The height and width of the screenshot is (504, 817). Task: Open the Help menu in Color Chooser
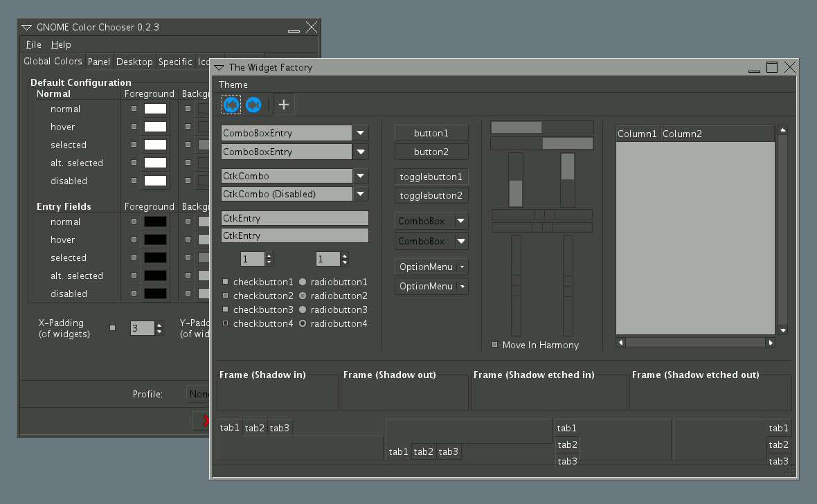click(x=61, y=45)
